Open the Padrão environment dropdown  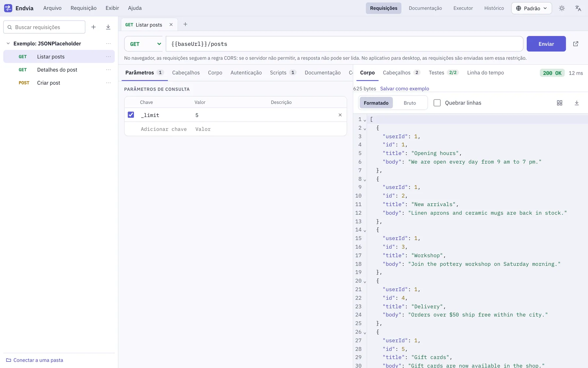click(531, 8)
